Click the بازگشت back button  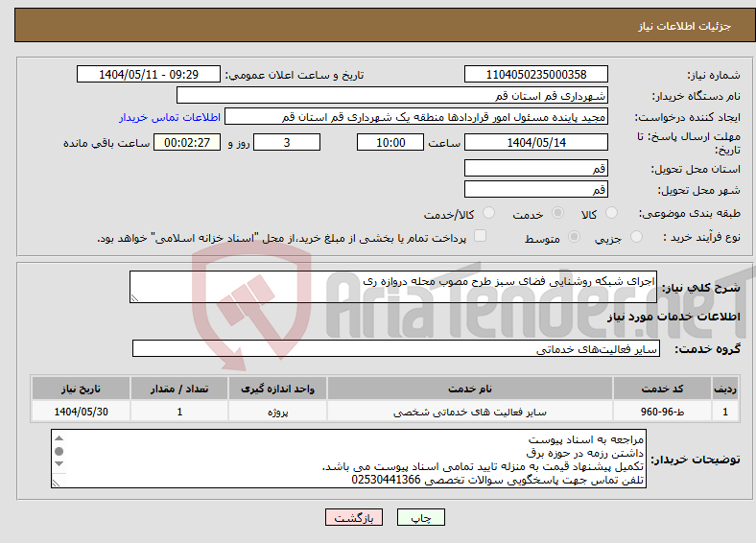point(354,517)
